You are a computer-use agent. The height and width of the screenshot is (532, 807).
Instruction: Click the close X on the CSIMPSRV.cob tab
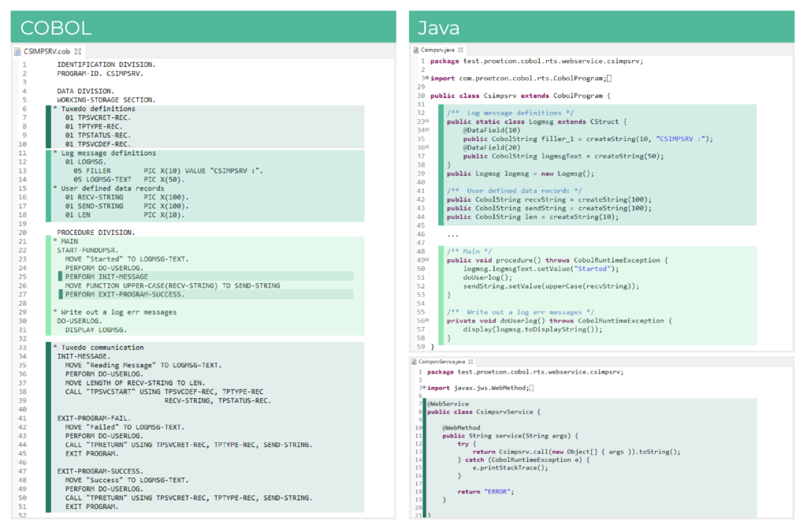[77, 52]
